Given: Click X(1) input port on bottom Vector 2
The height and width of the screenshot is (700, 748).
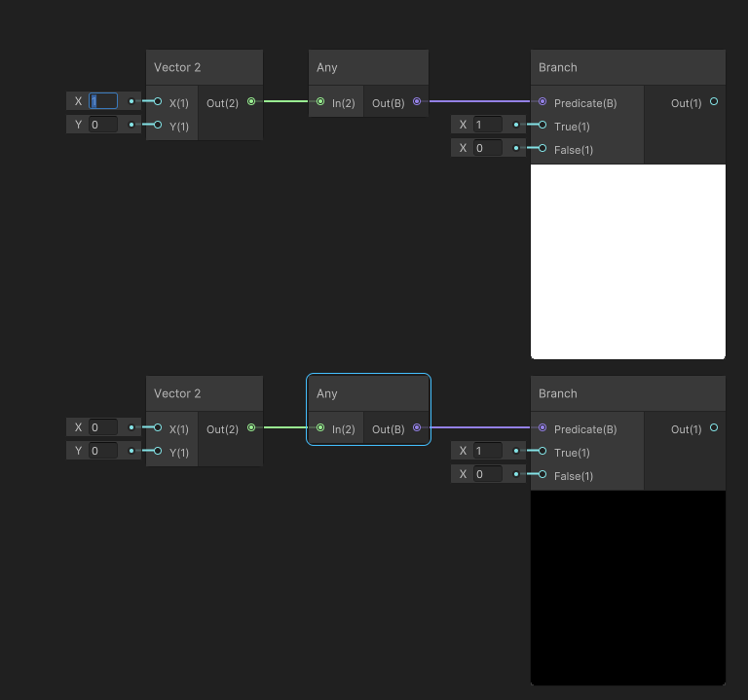Looking at the screenshot, I should coord(158,427).
